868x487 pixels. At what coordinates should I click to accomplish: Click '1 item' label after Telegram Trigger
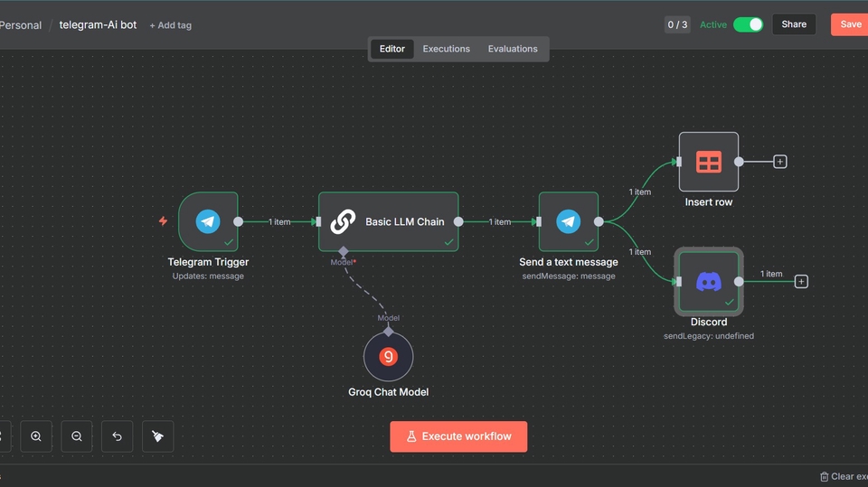(279, 222)
